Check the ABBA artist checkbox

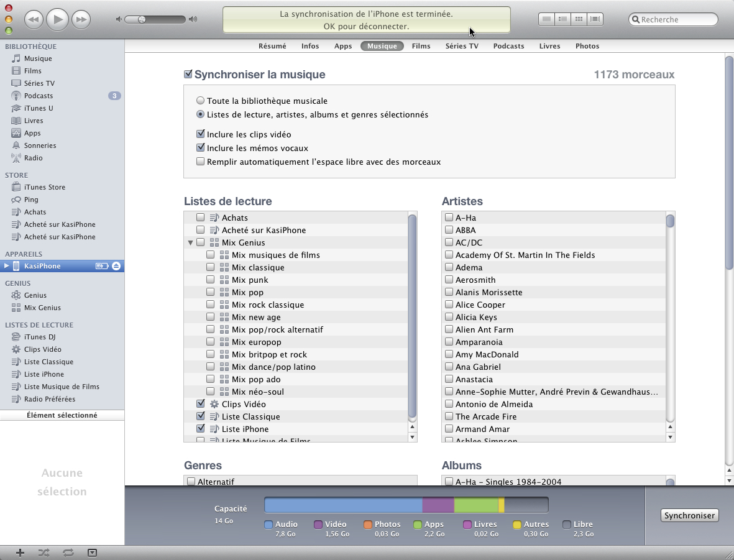(449, 230)
